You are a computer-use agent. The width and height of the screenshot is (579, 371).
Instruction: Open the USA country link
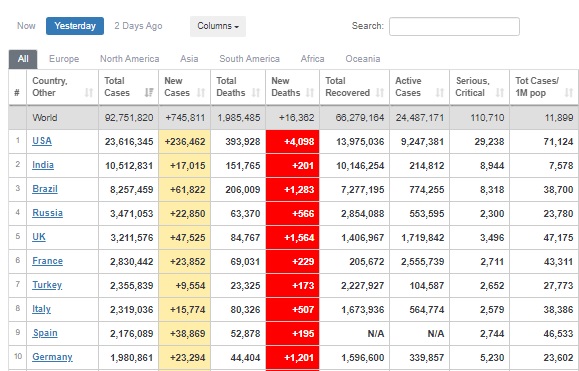pos(42,141)
